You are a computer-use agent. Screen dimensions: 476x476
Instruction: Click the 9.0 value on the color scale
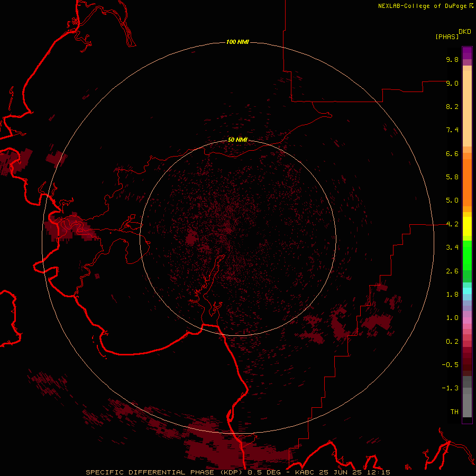(452, 83)
